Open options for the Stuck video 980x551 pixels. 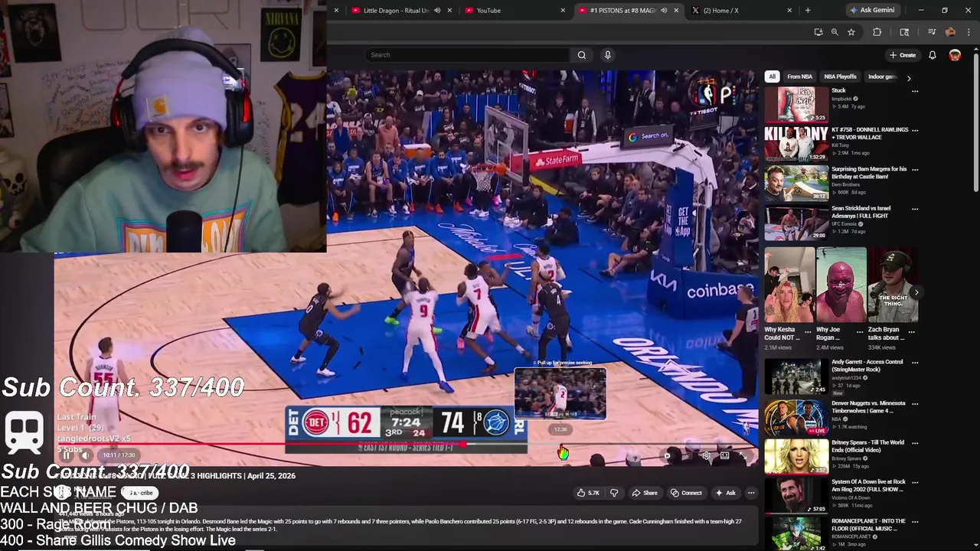click(x=915, y=91)
